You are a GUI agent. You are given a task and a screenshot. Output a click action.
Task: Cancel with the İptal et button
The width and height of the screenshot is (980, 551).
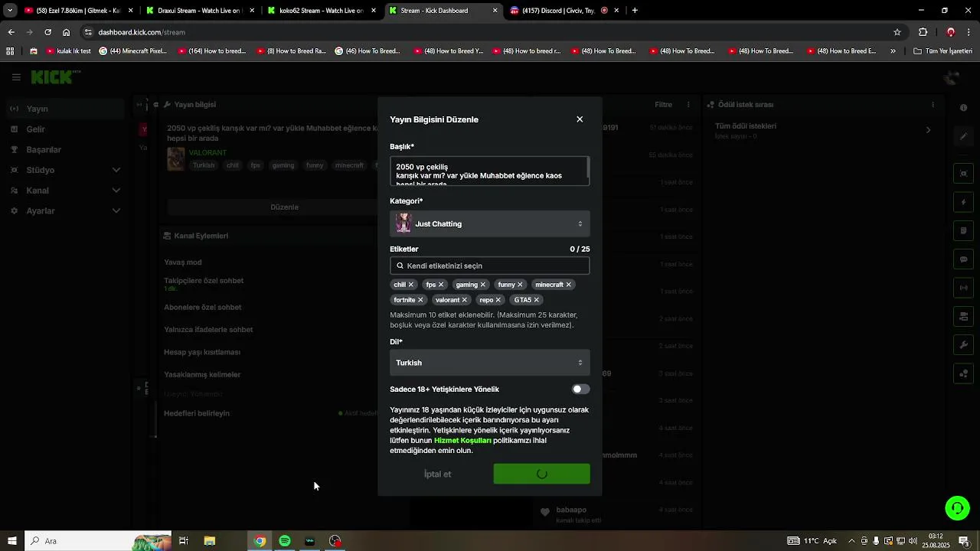click(x=438, y=474)
